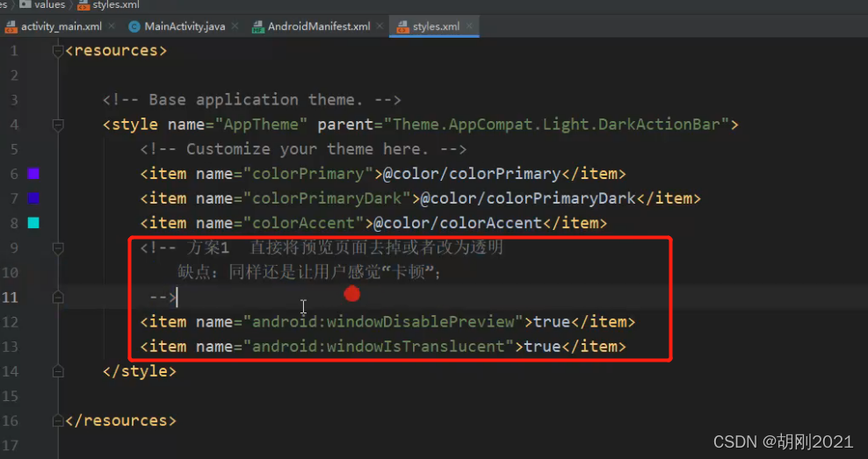Click the AndroidManifest.xml file icon
This screenshot has height=459, width=868.
click(x=258, y=26)
